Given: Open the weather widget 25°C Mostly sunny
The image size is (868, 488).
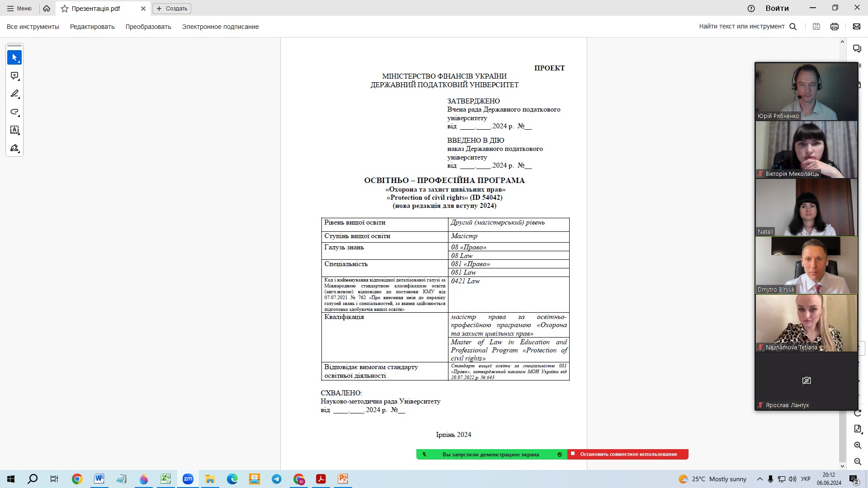Looking at the screenshot, I should coord(712,479).
